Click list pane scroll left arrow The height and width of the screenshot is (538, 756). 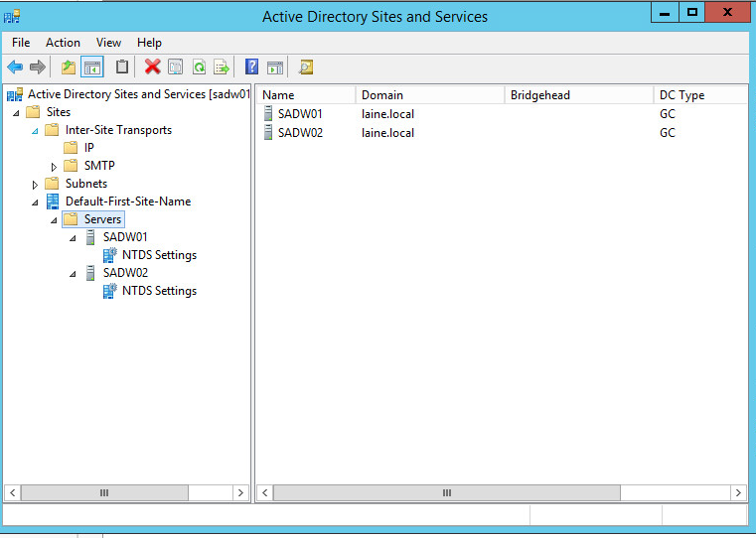click(x=264, y=492)
